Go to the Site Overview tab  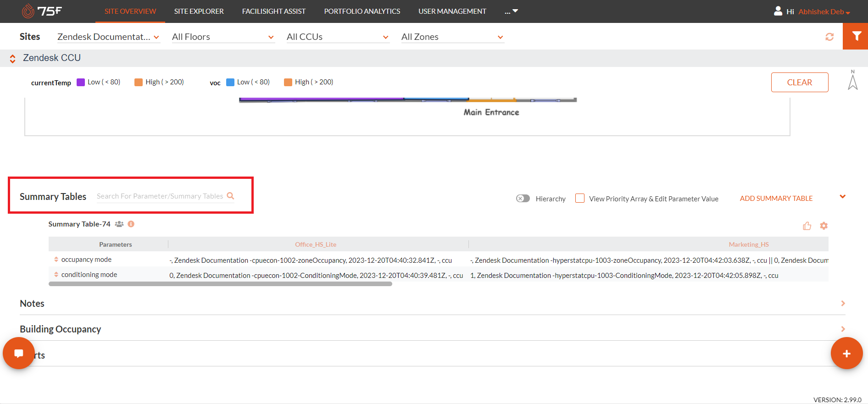coord(130,11)
